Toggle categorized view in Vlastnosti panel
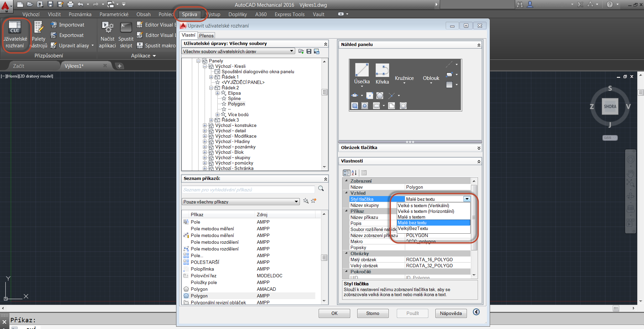The image size is (644, 329). [x=346, y=173]
